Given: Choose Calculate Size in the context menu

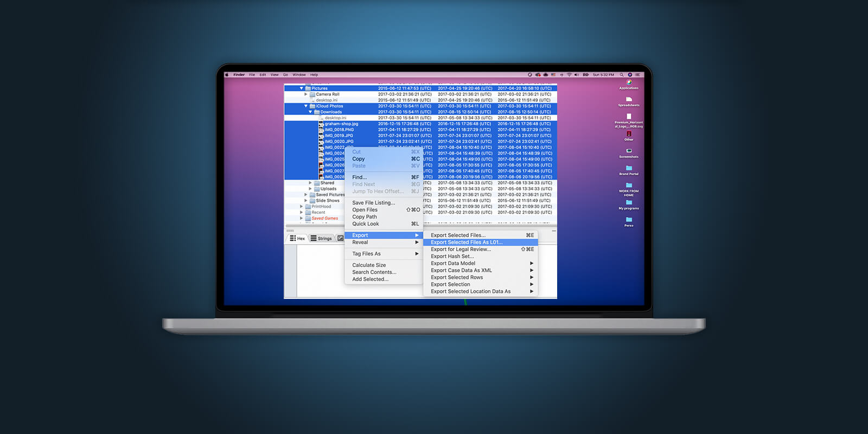Looking at the screenshot, I should (x=384, y=265).
